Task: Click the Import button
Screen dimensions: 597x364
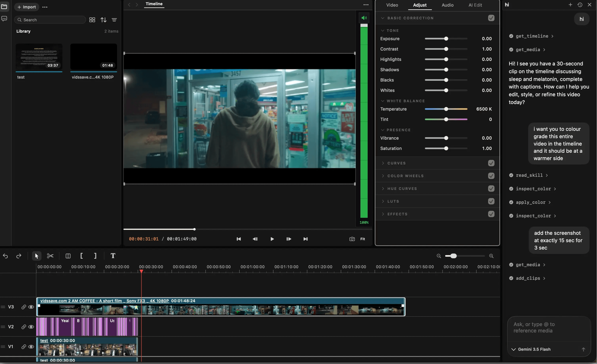Action: (26, 7)
